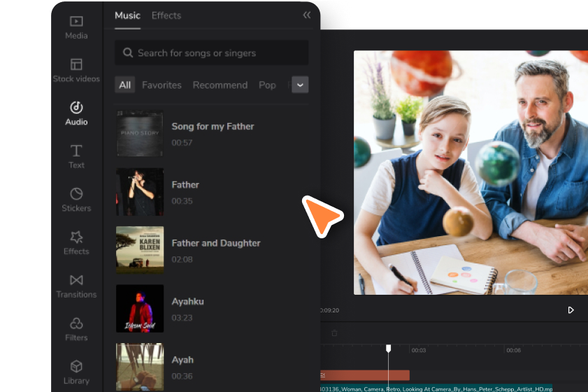Open the Effects sidebar icon

coord(76,243)
